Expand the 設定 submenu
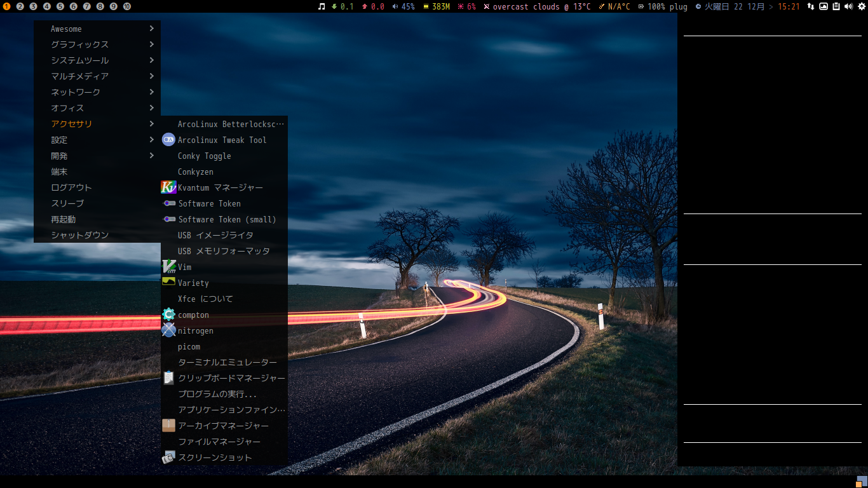Image resolution: width=868 pixels, height=488 pixels. [x=97, y=140]
